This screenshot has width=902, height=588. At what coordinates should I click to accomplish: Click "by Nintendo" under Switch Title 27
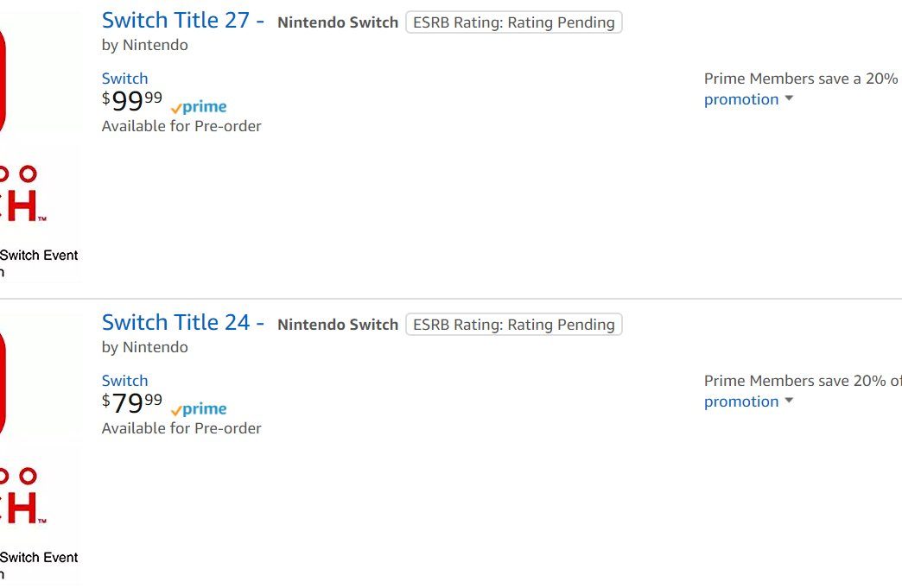pyautogui.click(x=145, y=45)
